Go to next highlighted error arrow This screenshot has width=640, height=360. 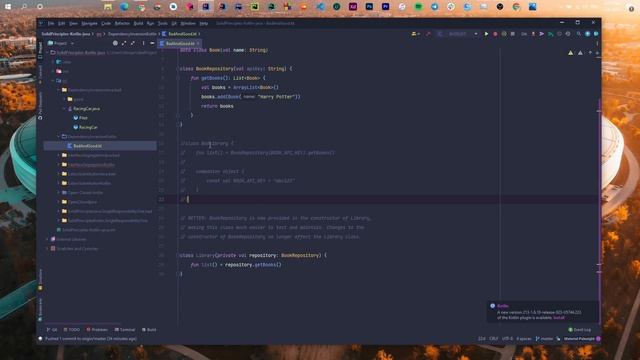pyautogui.click(x=597, y=53)
